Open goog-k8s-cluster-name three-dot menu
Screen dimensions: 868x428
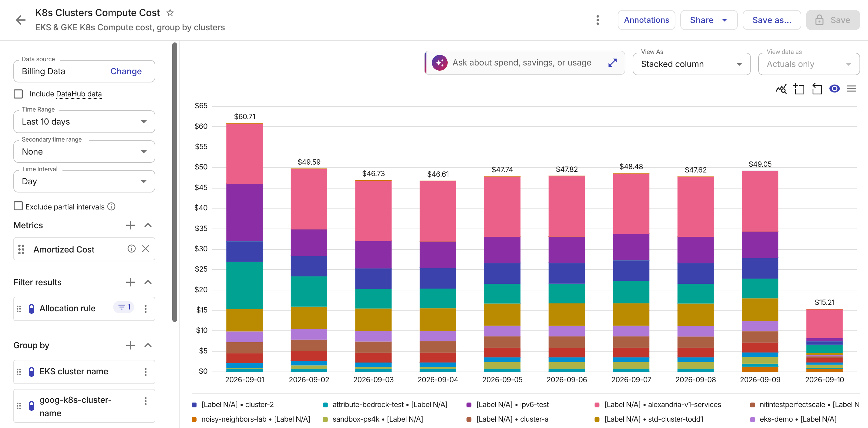click(x=146, y=401)
